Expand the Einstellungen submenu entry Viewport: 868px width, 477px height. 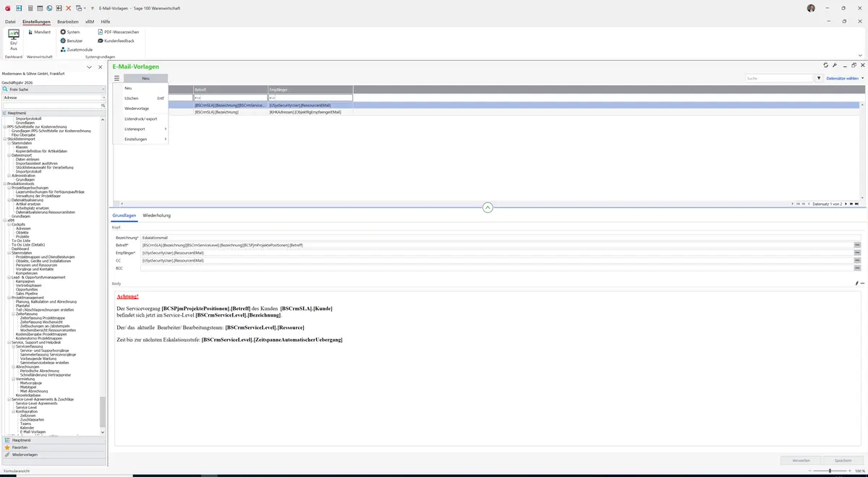click(x=140, y=139)
